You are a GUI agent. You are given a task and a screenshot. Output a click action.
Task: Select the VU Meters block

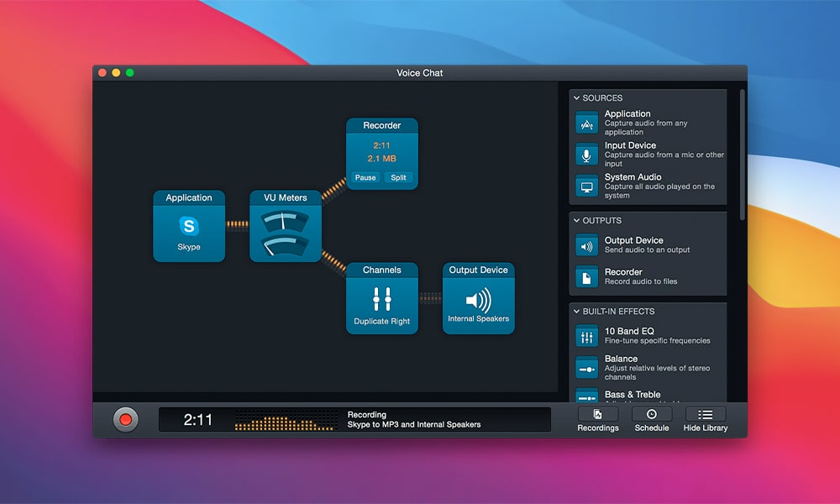click(285, 227)
